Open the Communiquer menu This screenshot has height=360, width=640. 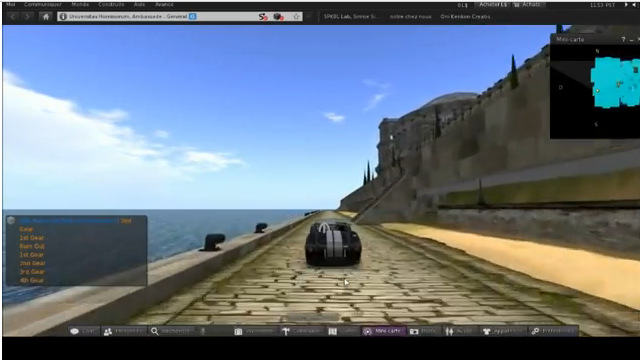coord(43,4)
